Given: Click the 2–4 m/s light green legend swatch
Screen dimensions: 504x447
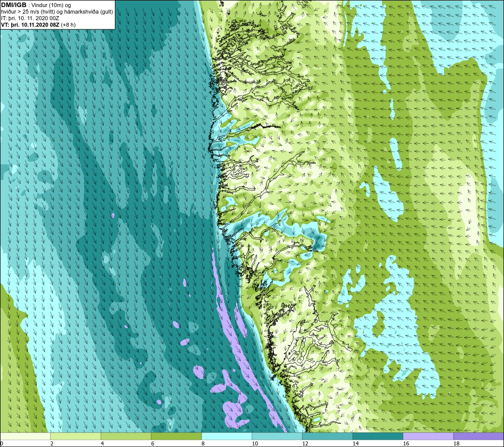Looking at the screenshot, I should 76,436.
